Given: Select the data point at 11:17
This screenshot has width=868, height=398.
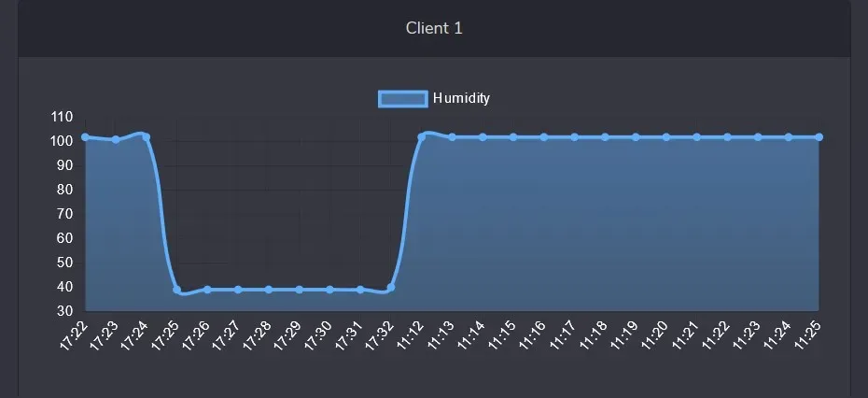Looking at the screenshot, I should 575,137.
